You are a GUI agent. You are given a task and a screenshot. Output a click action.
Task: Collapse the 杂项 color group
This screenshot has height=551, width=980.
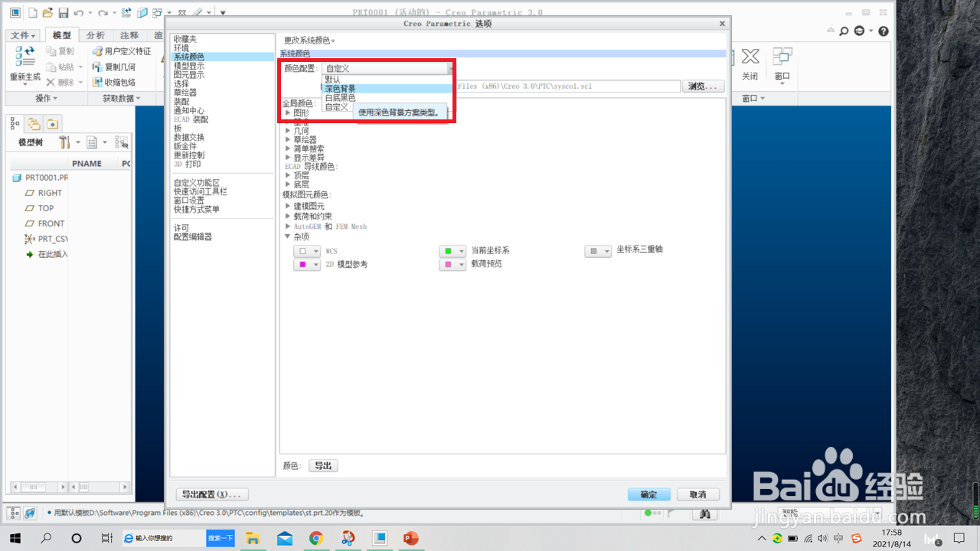click(288, 236)
